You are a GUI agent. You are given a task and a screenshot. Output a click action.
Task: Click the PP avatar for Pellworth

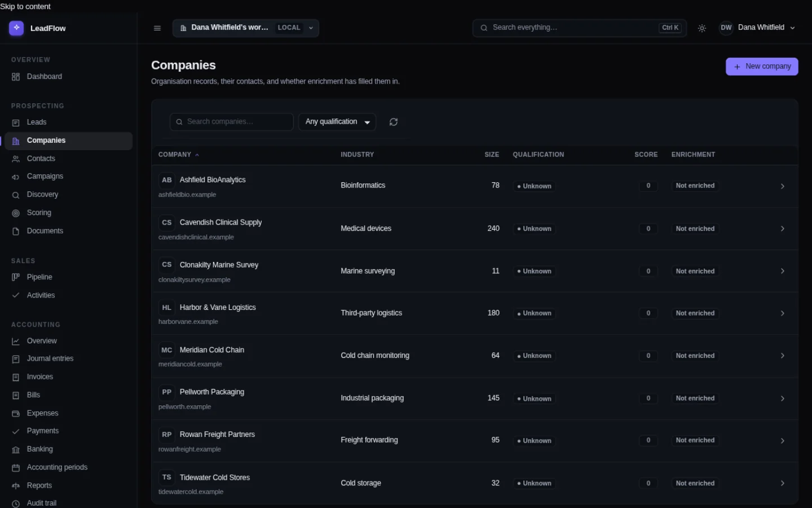click(x=167, y=392)
